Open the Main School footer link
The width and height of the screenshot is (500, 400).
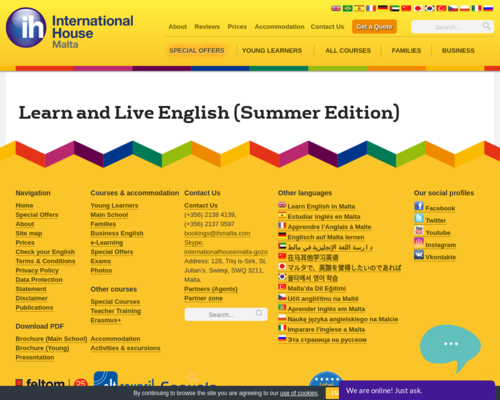point(109,215)
